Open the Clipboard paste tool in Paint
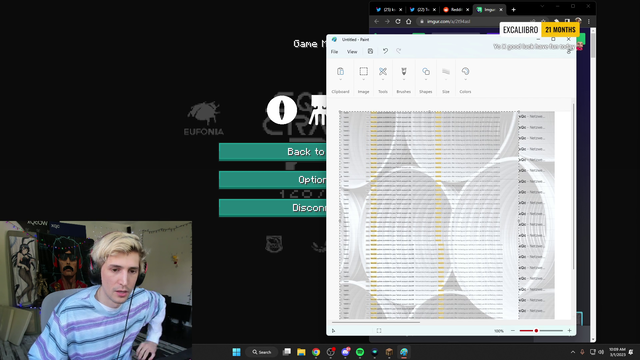Viewport: 640px width, 360px height. pos(340,71)
